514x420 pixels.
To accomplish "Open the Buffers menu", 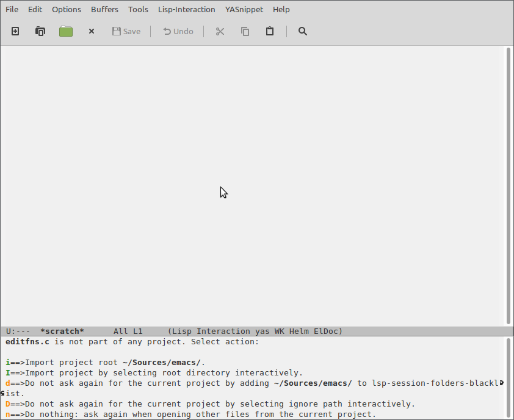I will [x=104, y=10].
